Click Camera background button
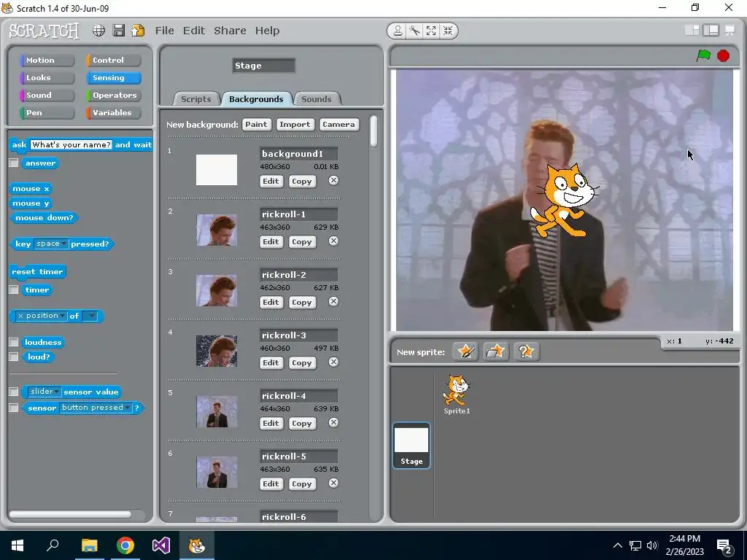The width and height of the screenshot is (747, 560). click(x=338, y=124)
